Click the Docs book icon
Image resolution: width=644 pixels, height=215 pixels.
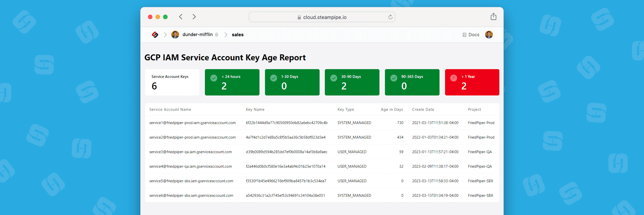click(464, 35)
